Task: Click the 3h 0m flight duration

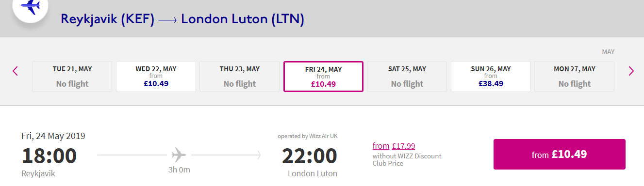Action: tap(179, 170)
